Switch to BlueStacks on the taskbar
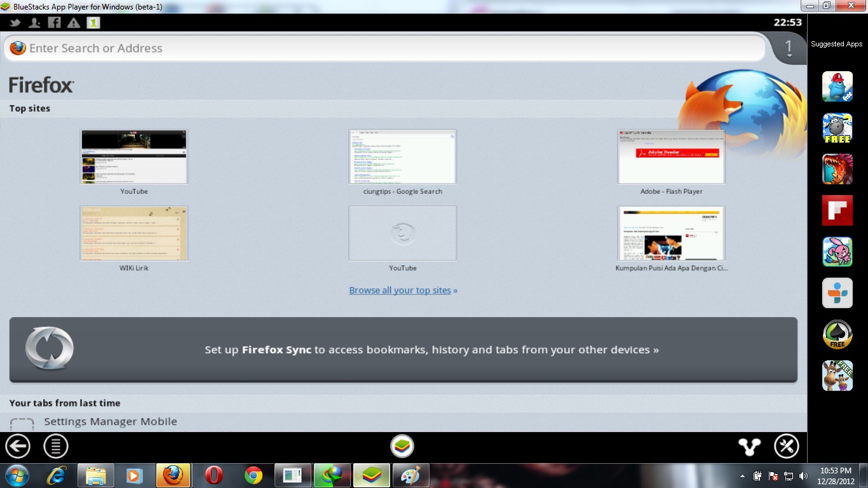 (372, 475)
